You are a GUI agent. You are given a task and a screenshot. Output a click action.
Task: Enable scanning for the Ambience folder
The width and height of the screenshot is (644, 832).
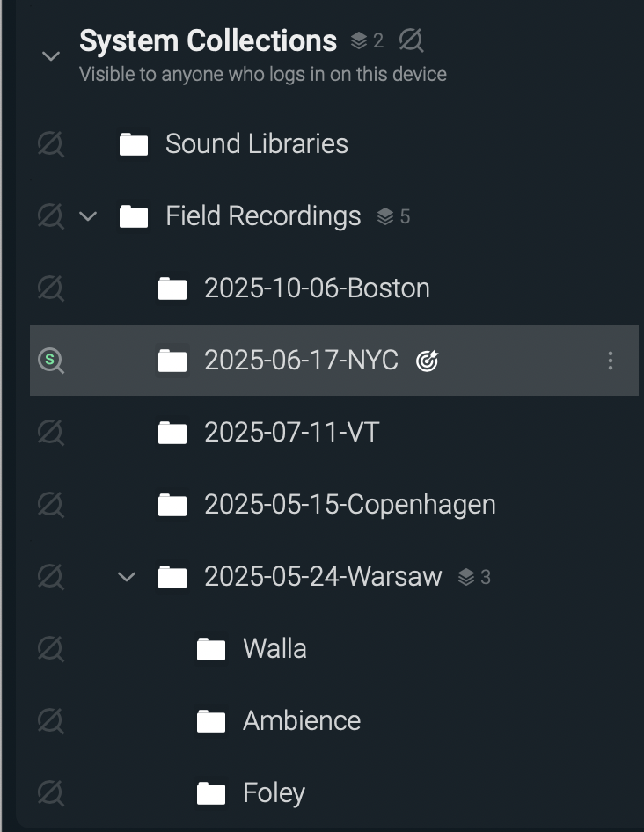point(51,720)
